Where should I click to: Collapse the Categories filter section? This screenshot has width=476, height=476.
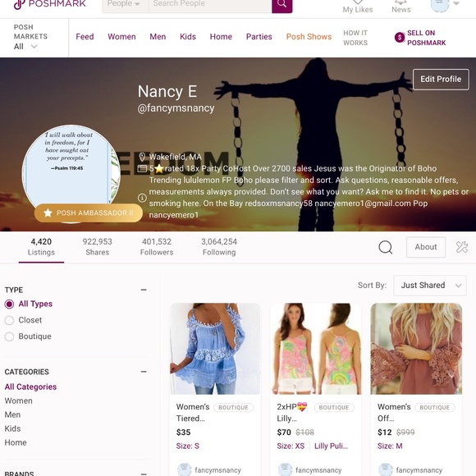click(144, 372)
